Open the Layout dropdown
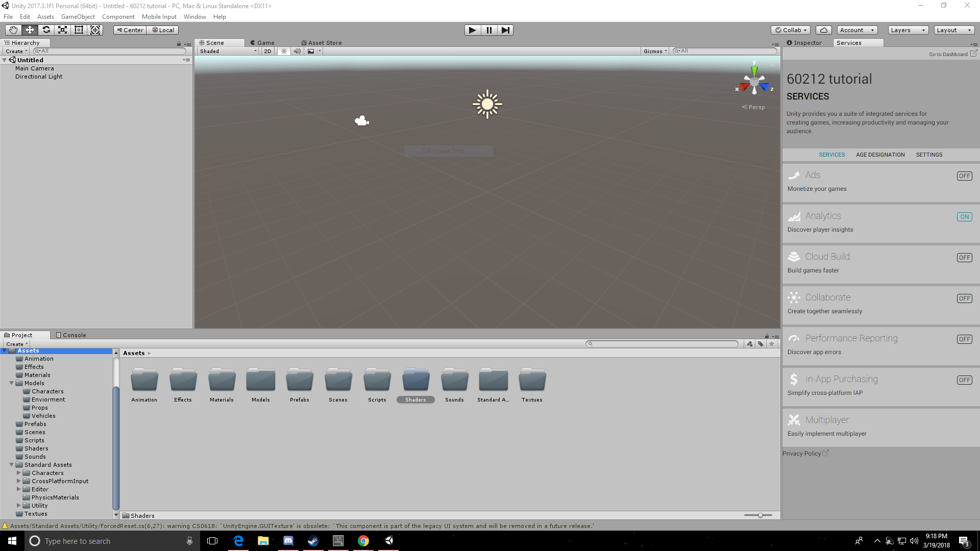This screenshot has width=980, height=551. pyautogui.click(x=954, y=30)
